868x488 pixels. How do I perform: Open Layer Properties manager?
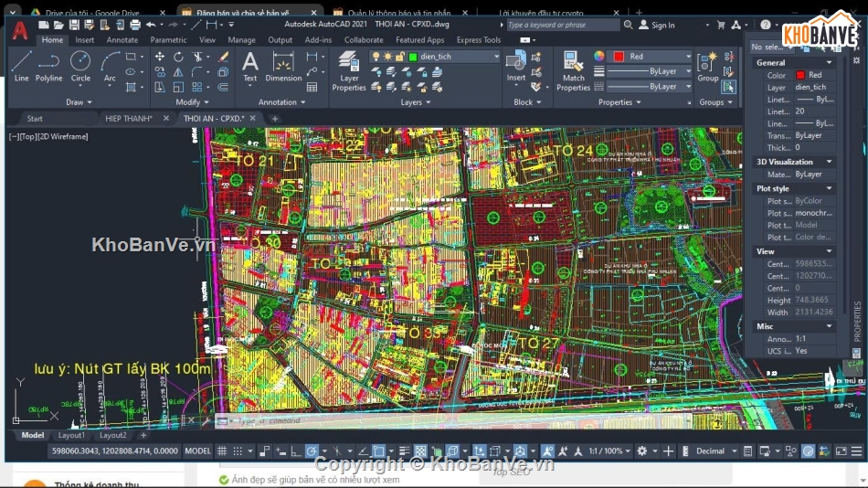coord(349,70)
